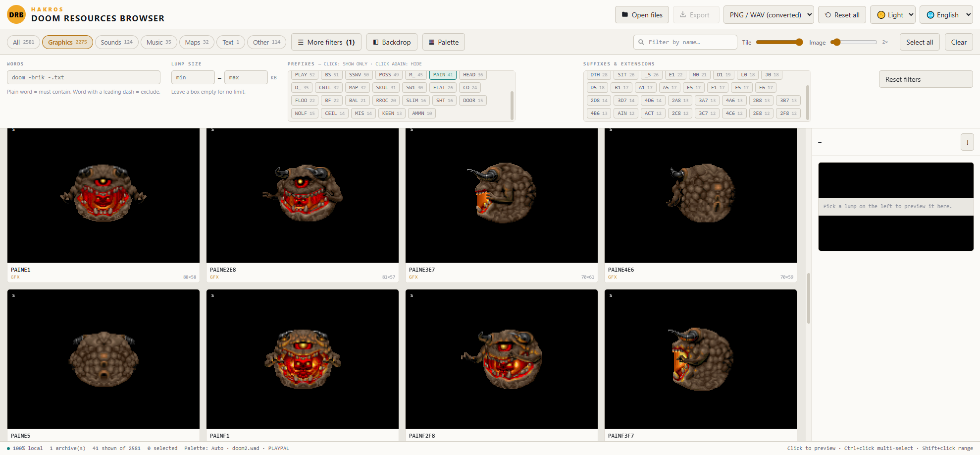Select the Graphics category tab

67,42
